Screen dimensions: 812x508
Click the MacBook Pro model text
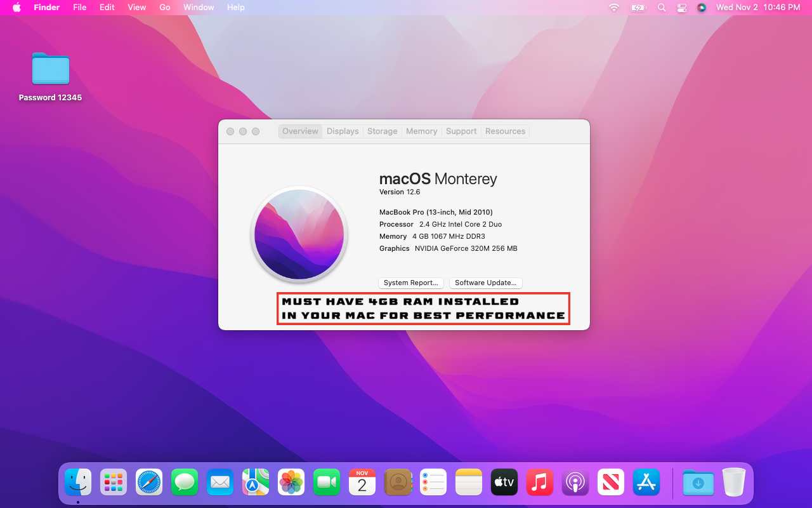[x=436, y=212]
